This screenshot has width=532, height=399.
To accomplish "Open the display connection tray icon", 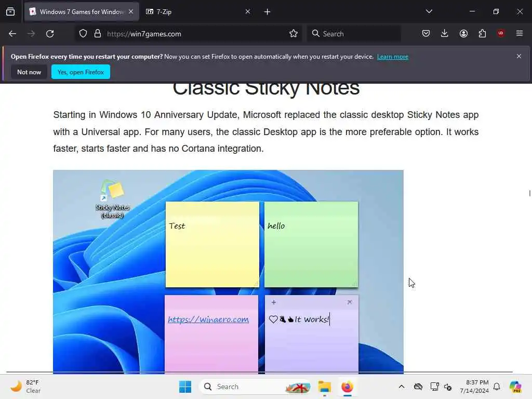I will pos(434,387).
